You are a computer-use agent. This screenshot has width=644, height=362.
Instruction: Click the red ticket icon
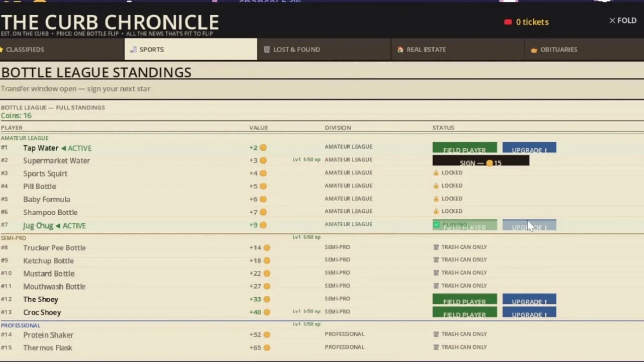click(508, 22)
